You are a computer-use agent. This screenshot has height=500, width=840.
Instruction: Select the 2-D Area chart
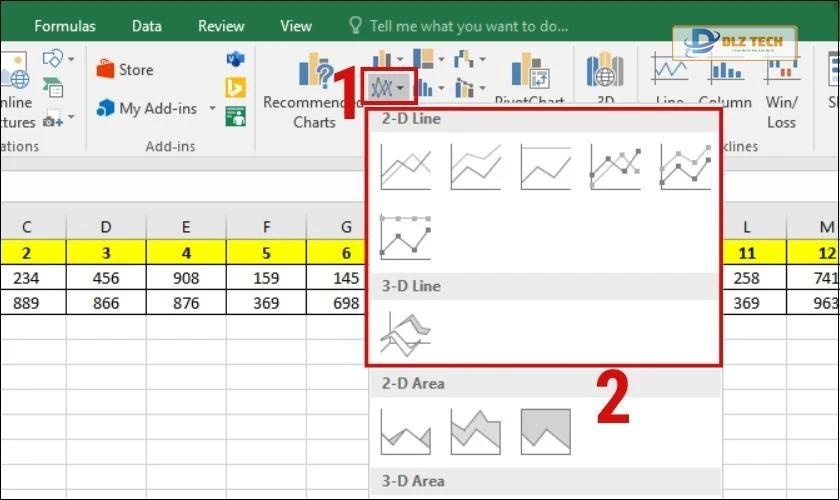pyautogui.click(x=405, y=431)
